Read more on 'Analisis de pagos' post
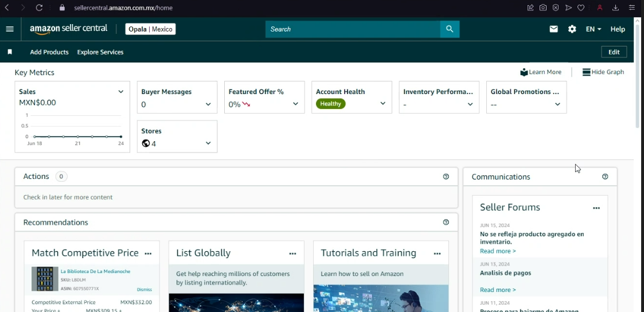 (x=498, y=290)
